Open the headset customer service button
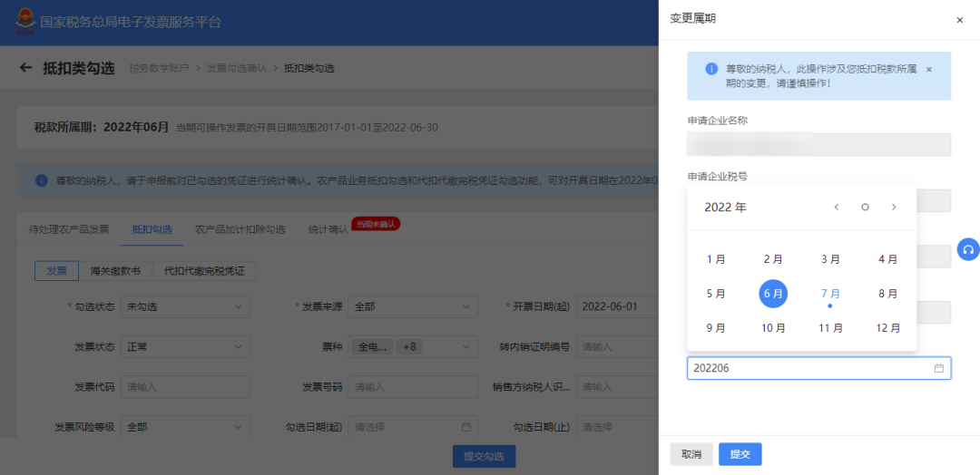The width and height of the screenshot is (980, 475). [968, 249]
